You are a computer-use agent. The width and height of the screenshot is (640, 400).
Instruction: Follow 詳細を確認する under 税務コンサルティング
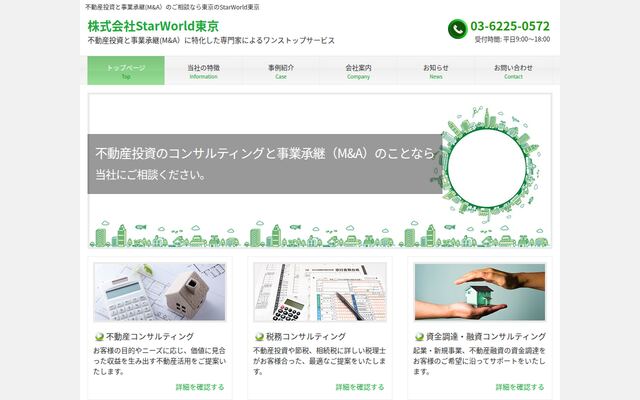click(360, 387)
